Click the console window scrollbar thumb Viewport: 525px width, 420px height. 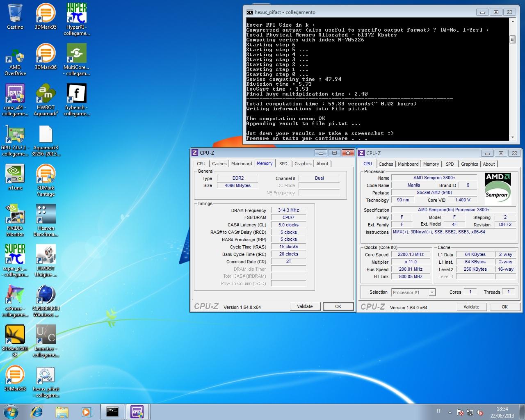[512, 39]
